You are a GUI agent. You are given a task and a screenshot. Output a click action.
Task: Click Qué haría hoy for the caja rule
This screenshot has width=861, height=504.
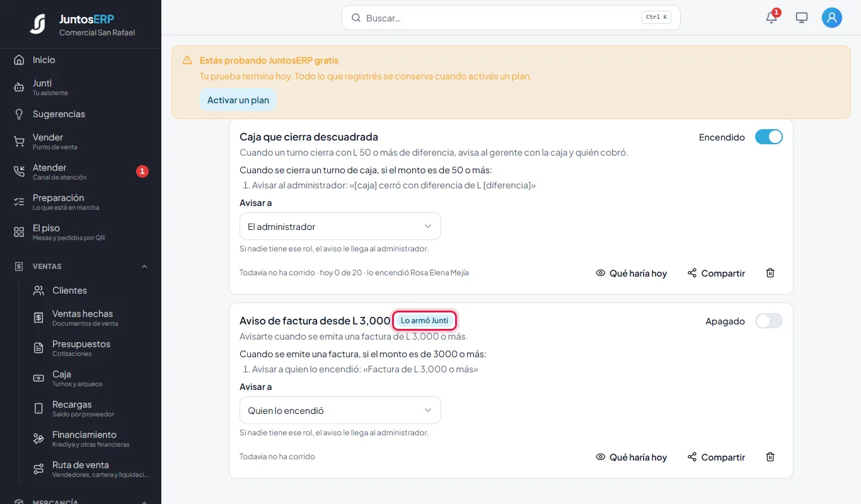(x=632, y=273)
